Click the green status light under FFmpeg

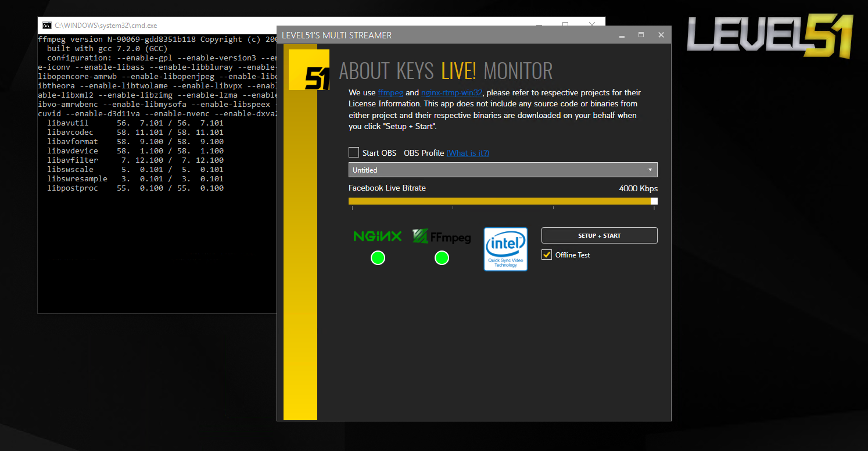(x=442, y=257)
